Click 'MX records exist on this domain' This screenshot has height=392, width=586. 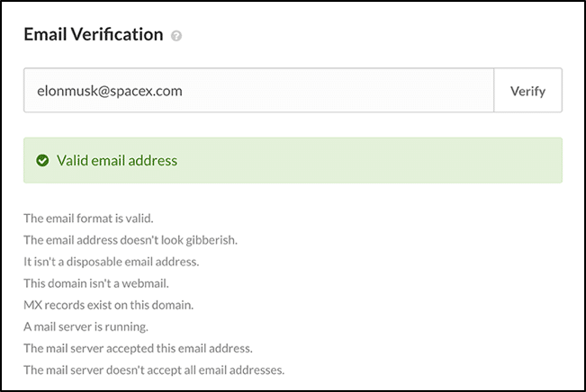pyautogui.click(x=108, y=305)
